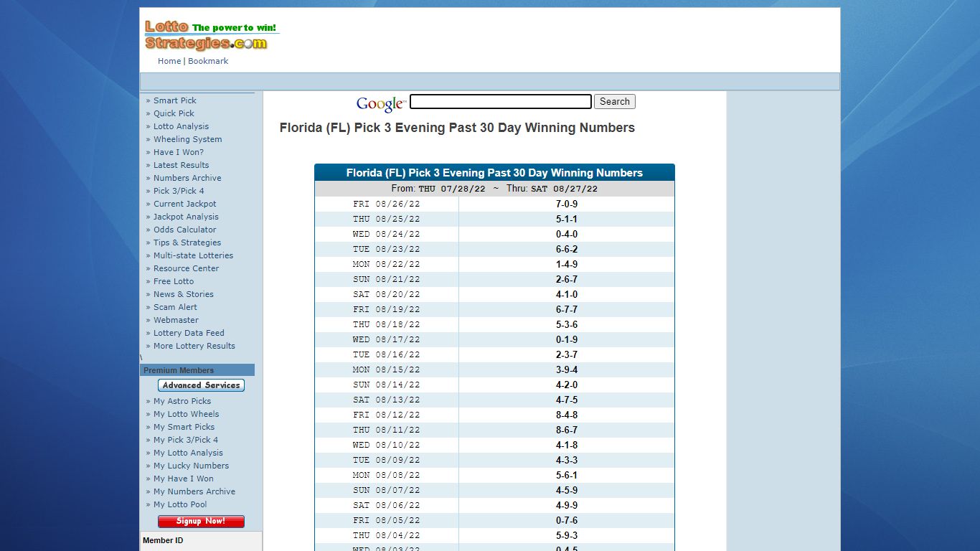This screenshot has height=551, width=980.
Task: View More Lottery Results
Action: click(194, 346)
